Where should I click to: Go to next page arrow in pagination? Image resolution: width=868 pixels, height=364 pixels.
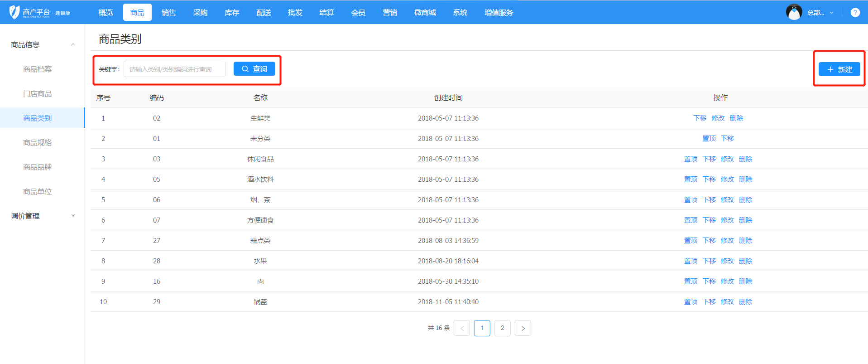[x=523, y=328]
